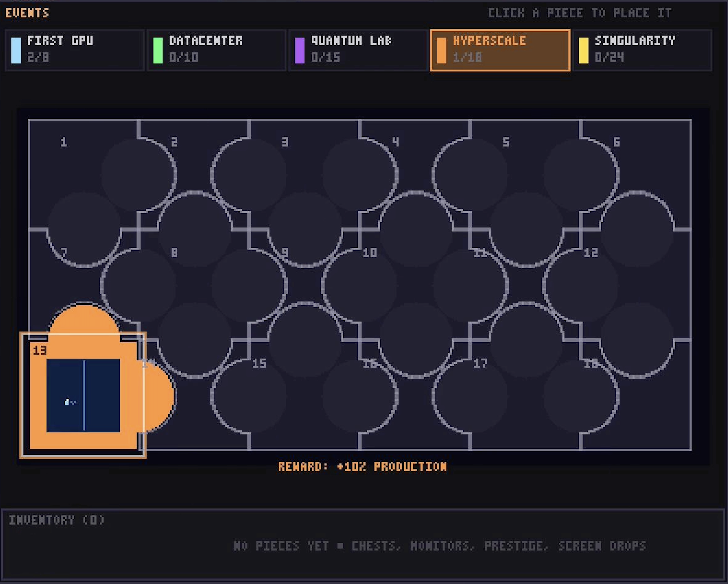Screen dimensions: 728x584
Task: Click the green Datacenter color marker
Action: (158, 50)
